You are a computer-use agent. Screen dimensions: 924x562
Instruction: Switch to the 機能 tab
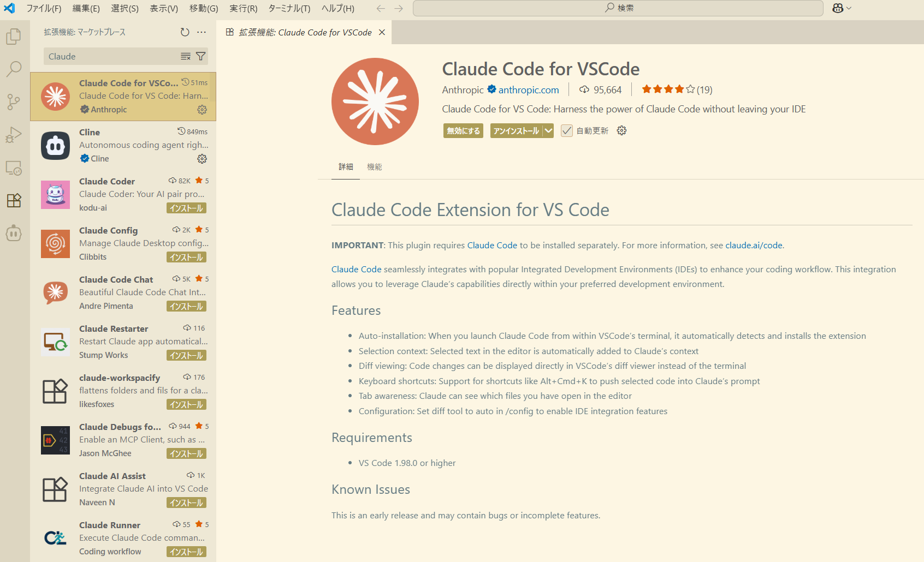coord(375,167)
